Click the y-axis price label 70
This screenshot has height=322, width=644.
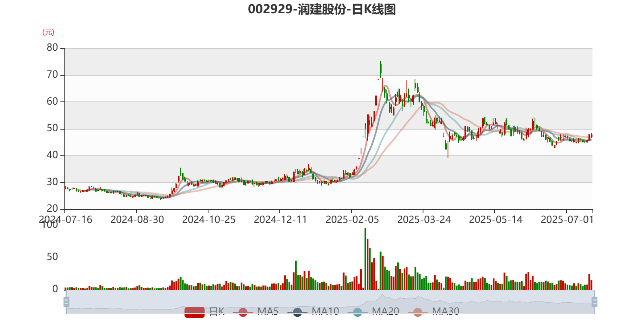coord(52,74)
